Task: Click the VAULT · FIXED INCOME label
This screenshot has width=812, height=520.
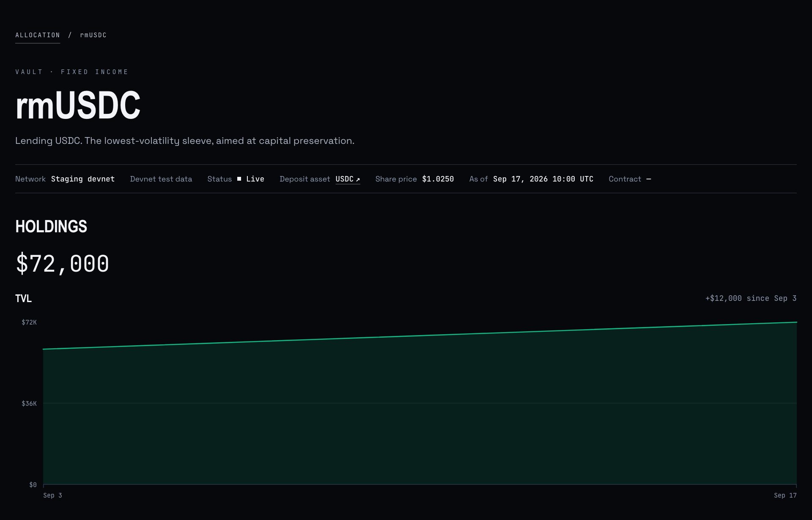Action: pos(72,72)
